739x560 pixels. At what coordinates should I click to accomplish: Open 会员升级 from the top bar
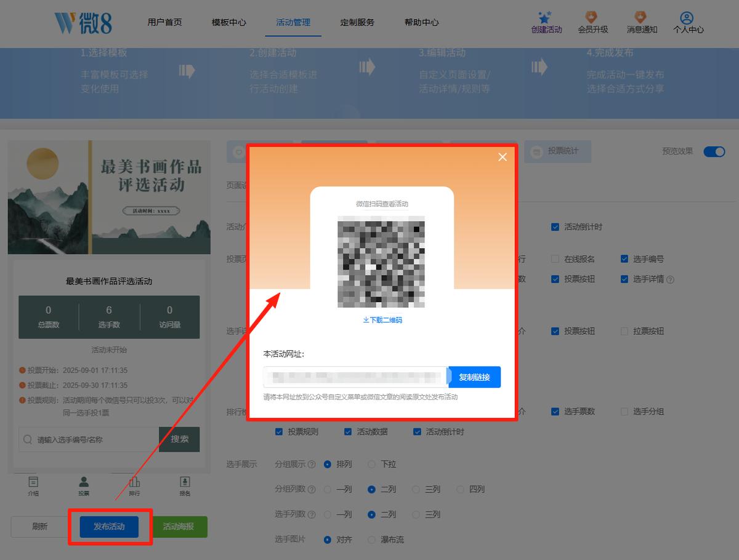[x=592, y=22]
